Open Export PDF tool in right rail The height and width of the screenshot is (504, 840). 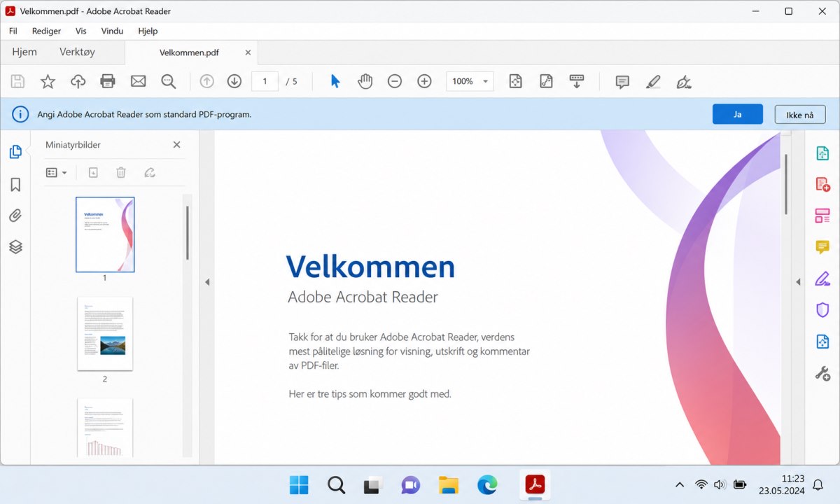pos(822,153)
